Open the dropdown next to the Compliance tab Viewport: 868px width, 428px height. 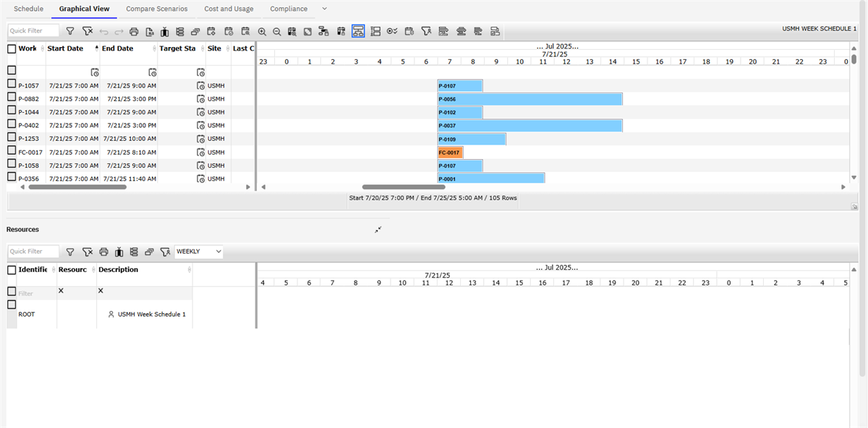(x=323, y=9)
